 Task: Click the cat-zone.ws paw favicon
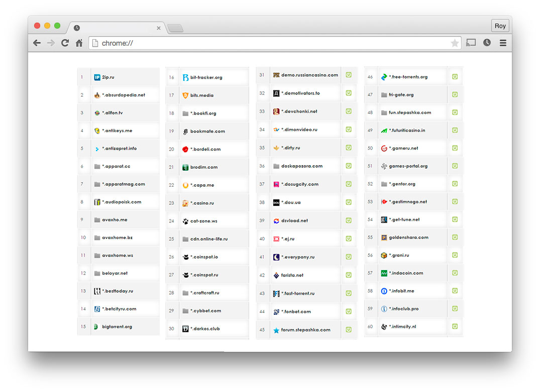(x=185, y=221)
